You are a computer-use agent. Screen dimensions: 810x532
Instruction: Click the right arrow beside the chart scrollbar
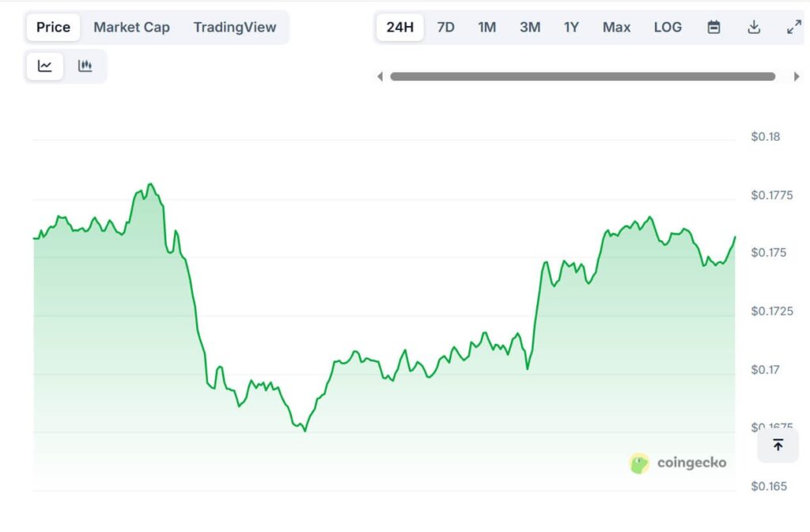point(798,76)
